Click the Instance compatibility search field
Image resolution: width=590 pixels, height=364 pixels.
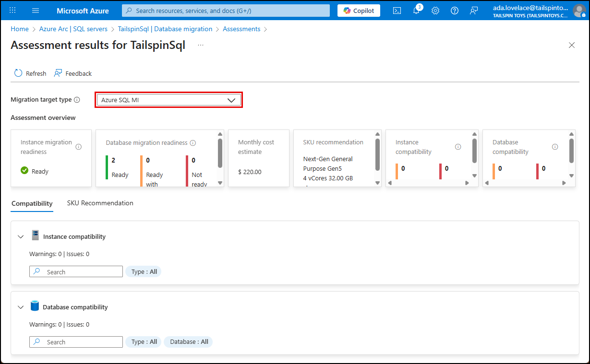(76, 271)
